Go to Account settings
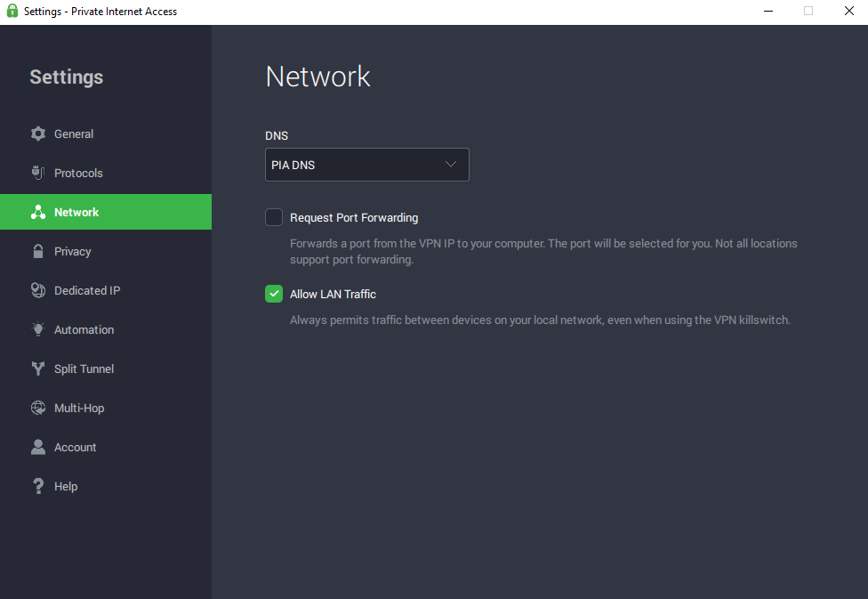 tap(76, 447)
